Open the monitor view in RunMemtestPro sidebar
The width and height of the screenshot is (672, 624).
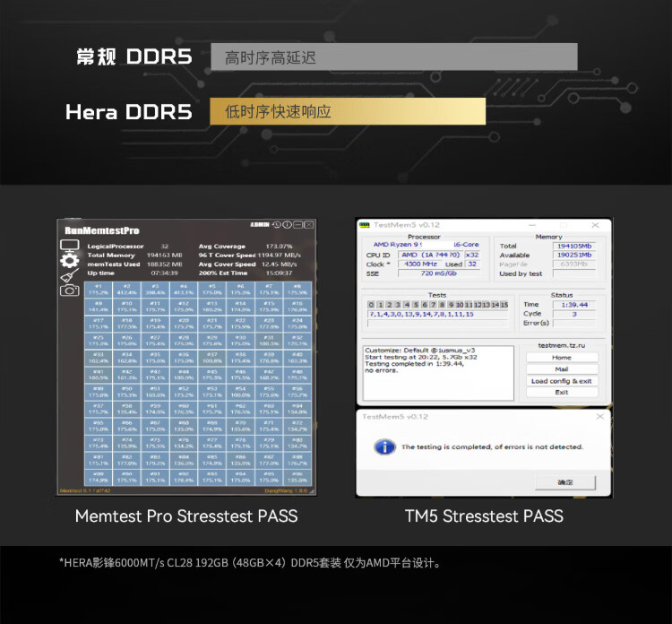point(70,244)
